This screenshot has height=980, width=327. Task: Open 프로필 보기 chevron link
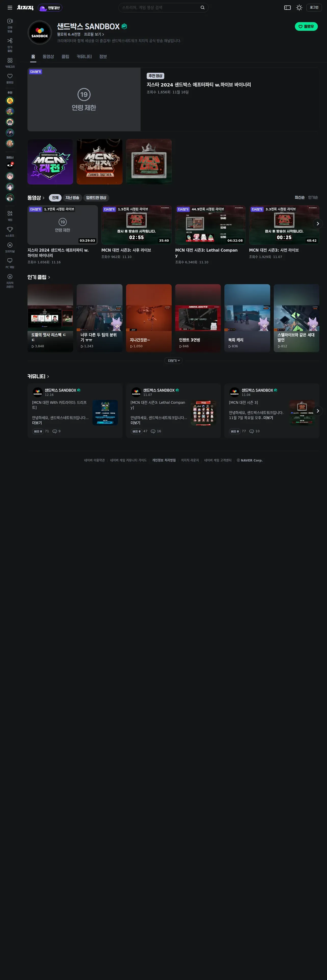(94, 34)
